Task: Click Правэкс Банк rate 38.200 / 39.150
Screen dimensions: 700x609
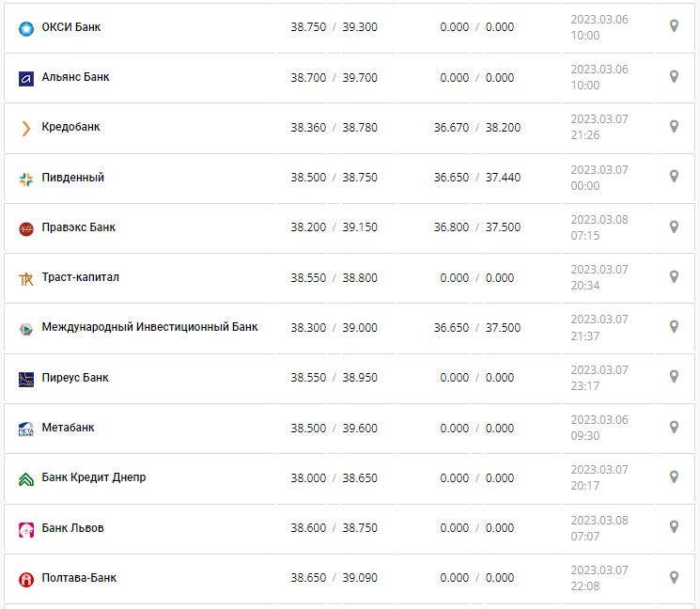Action: click(334, 227)
